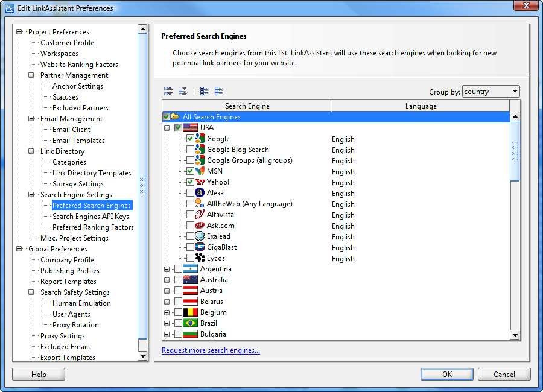The width and height of the screenshot is (543, 392).
Task: Click the Lycos paw icon
Action: [x=200, y=258]
